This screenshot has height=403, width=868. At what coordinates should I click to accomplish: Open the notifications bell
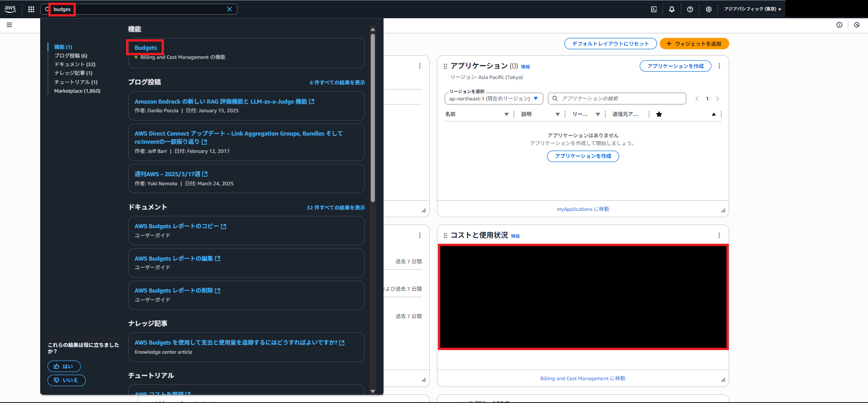pyautogui.click(x=672, y=9)
